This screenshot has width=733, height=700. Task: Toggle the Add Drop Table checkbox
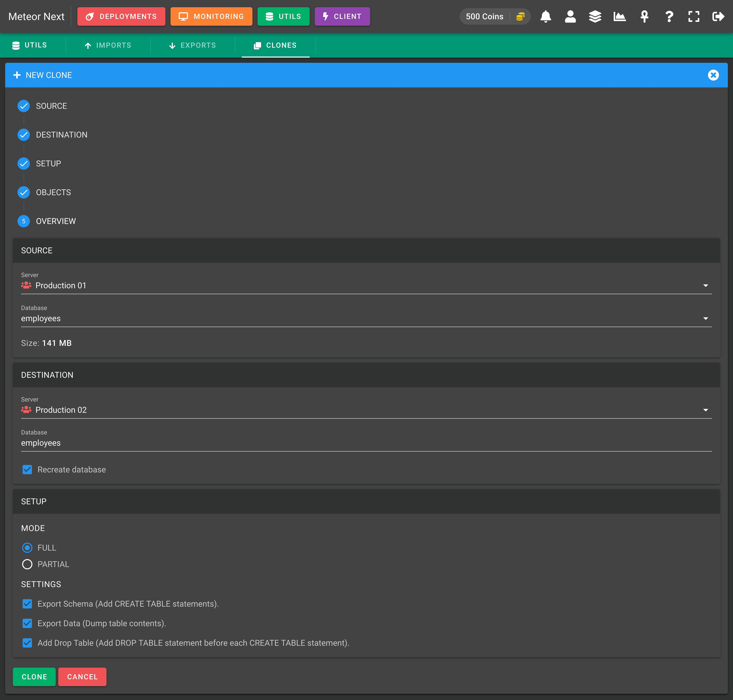tap(27, 643)
